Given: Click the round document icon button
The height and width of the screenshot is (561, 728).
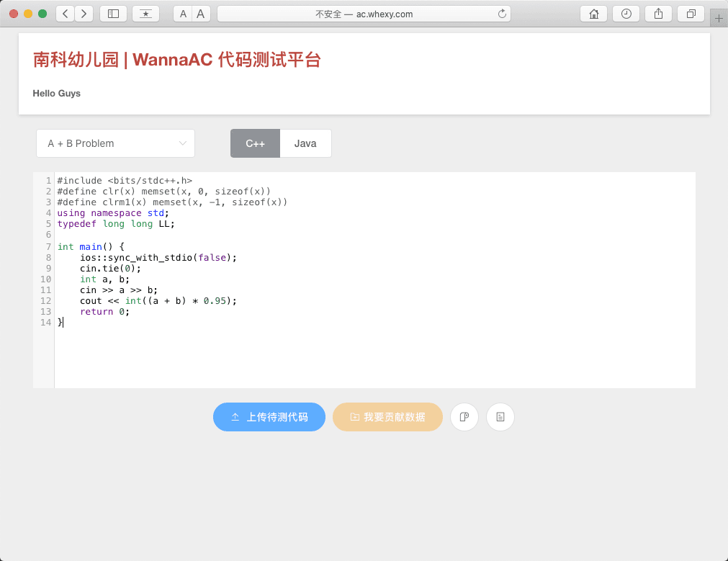Looking at the screenshot, I should click(x=500, y=417).
